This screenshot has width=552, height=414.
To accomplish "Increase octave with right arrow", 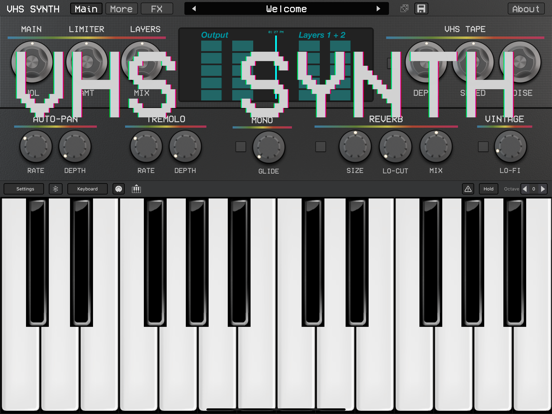I will point(543,189).
